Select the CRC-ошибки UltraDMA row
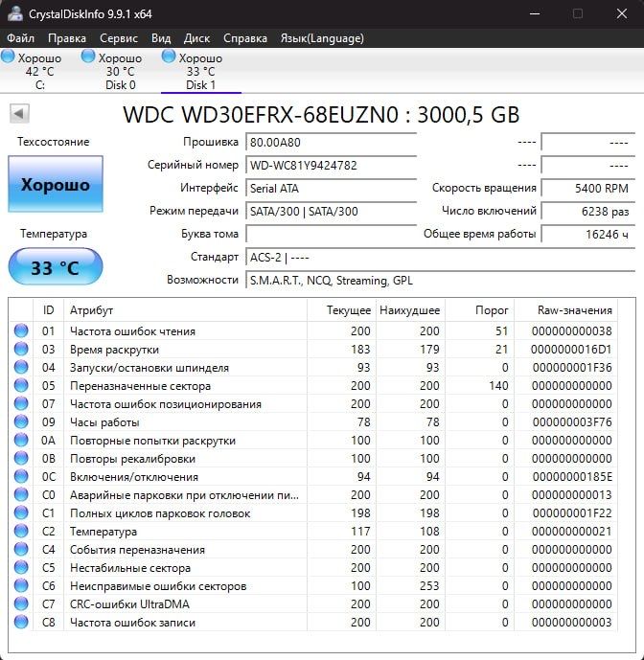 point(313,603)
